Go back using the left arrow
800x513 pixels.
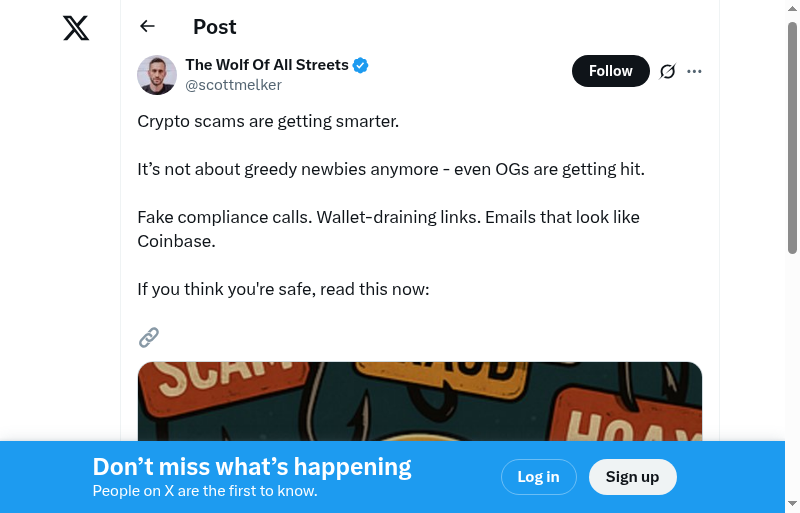[x=148, y=27]
